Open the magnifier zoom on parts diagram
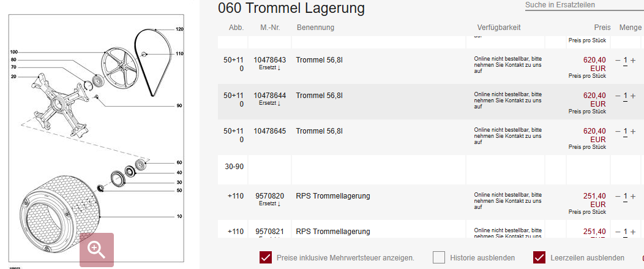This screenshot has height=269, width=644. [x=97, y=249]
